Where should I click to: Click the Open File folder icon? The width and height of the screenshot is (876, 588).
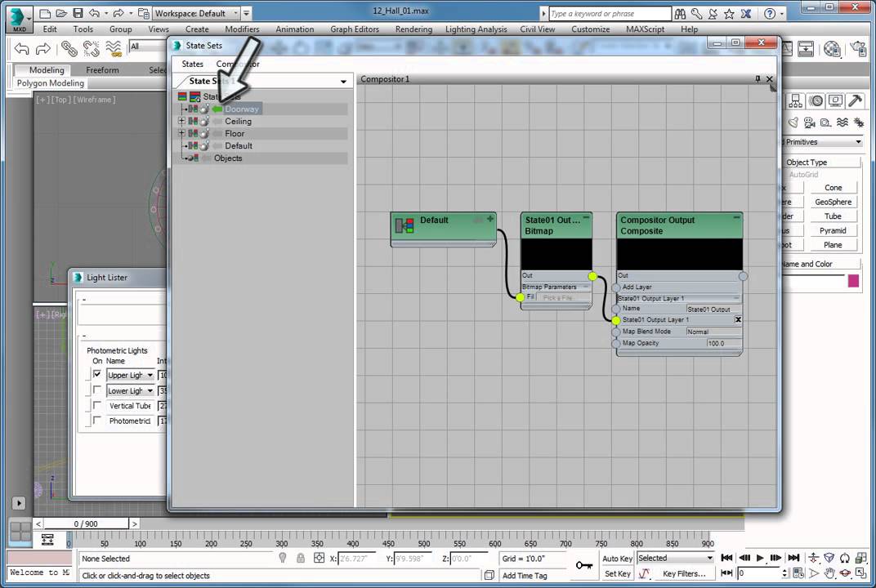click(61, 13)
